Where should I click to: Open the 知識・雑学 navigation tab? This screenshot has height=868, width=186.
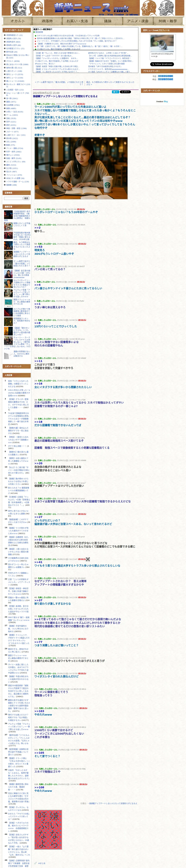168,21
